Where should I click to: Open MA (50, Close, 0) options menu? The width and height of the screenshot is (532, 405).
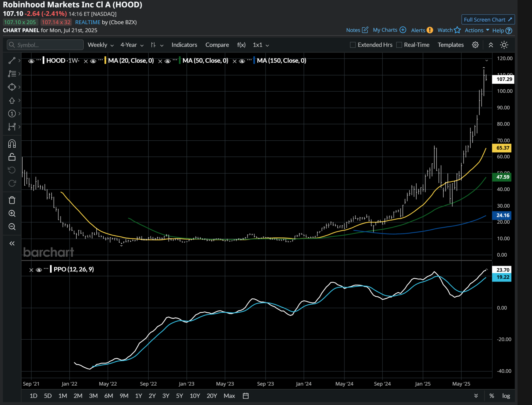(x=175, y=60)
